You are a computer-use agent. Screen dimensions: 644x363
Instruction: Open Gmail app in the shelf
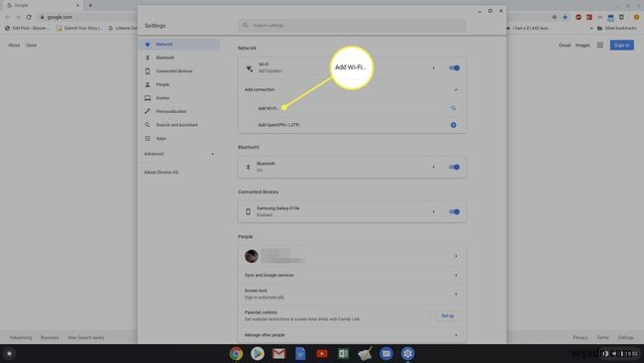(278, 353)
